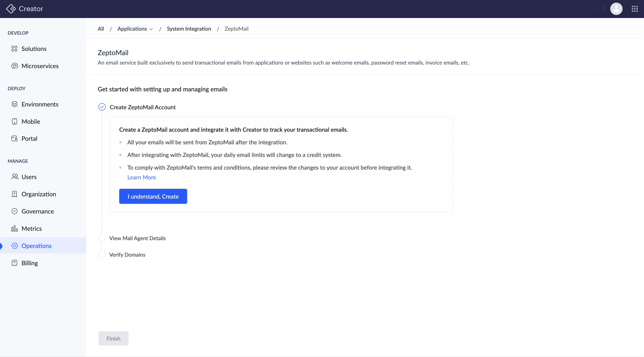Click the Creator logo icon
The image size is (644, 357).
click(11, 9)
